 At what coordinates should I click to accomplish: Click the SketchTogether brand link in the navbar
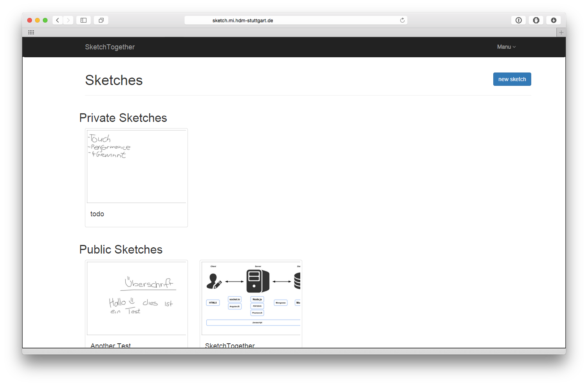[110, 47]
